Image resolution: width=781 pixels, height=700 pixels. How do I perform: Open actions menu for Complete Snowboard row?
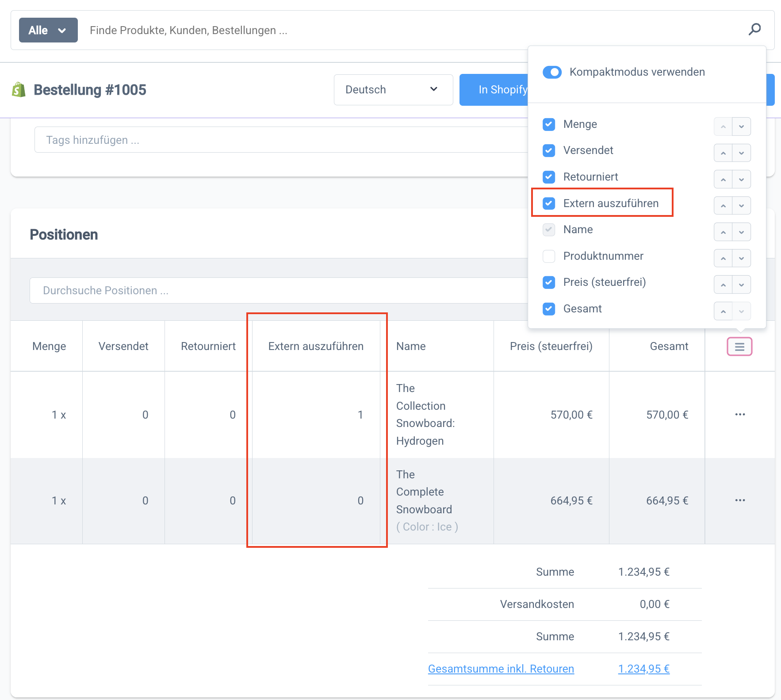(740, 500)
